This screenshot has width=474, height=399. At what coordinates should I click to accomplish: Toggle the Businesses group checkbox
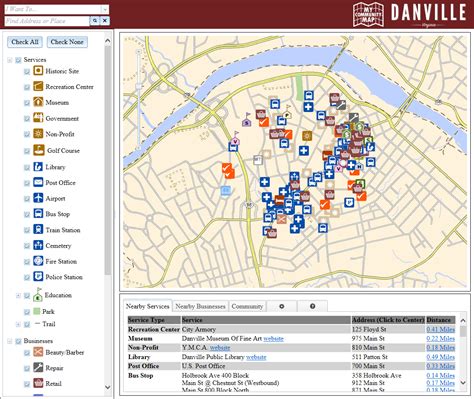tap(18, 341)
